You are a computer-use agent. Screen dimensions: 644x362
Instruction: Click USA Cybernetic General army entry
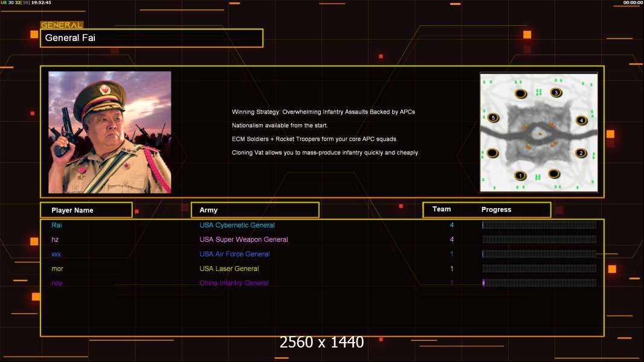click(x=237, y=225)
